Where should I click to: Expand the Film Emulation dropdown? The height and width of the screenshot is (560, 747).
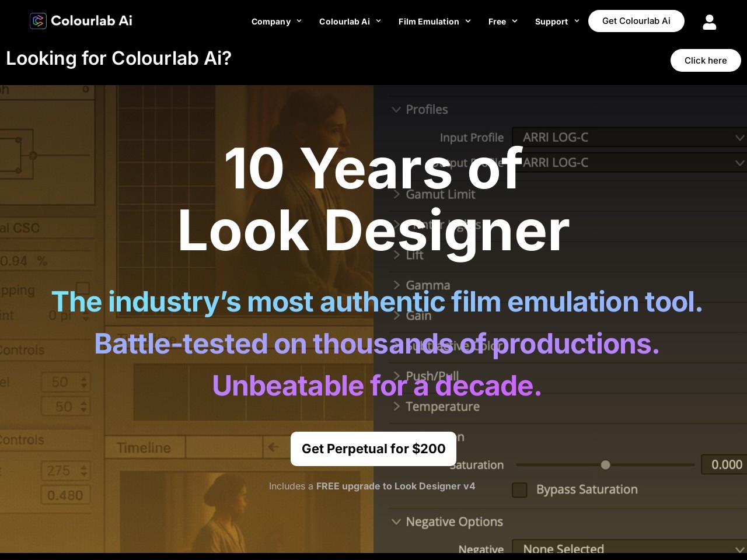434,22
